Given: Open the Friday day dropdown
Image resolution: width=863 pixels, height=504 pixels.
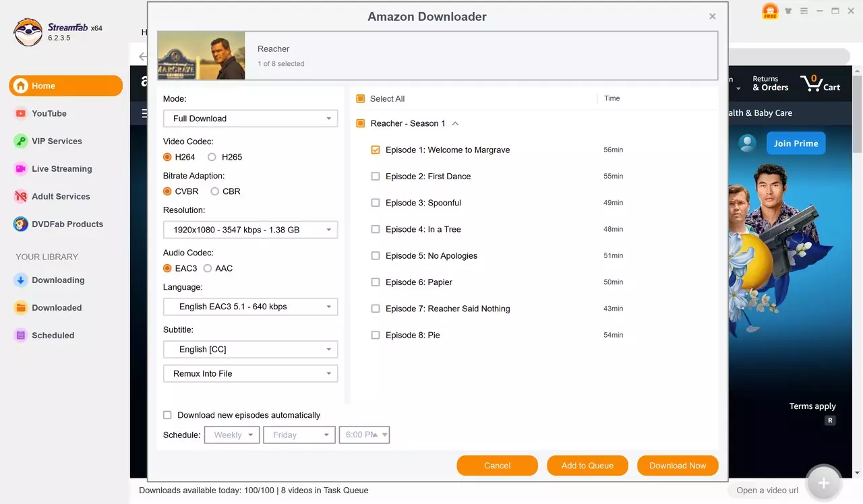Looking at the screenshot, I should tap(299, 435).
